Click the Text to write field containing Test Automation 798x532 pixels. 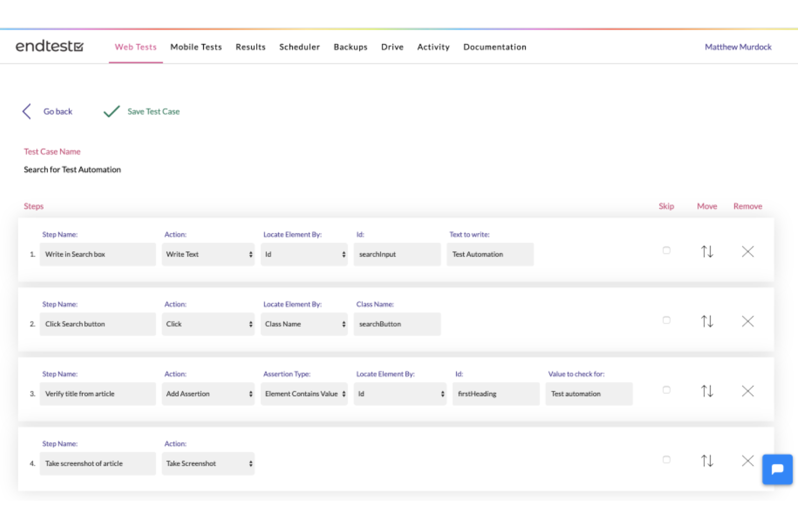pos(490,254)
